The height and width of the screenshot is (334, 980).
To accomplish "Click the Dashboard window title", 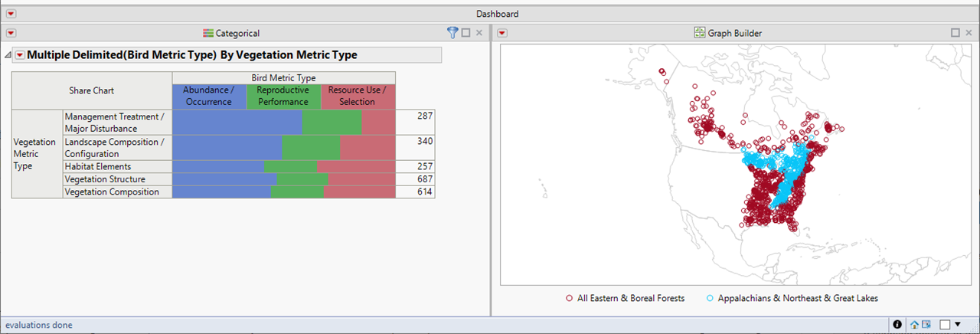I will point(497,14).
